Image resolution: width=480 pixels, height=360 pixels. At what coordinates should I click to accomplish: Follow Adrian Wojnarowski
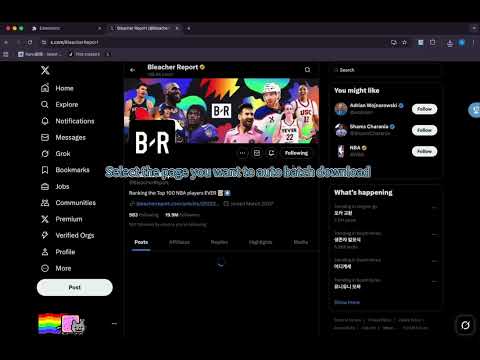424,109
